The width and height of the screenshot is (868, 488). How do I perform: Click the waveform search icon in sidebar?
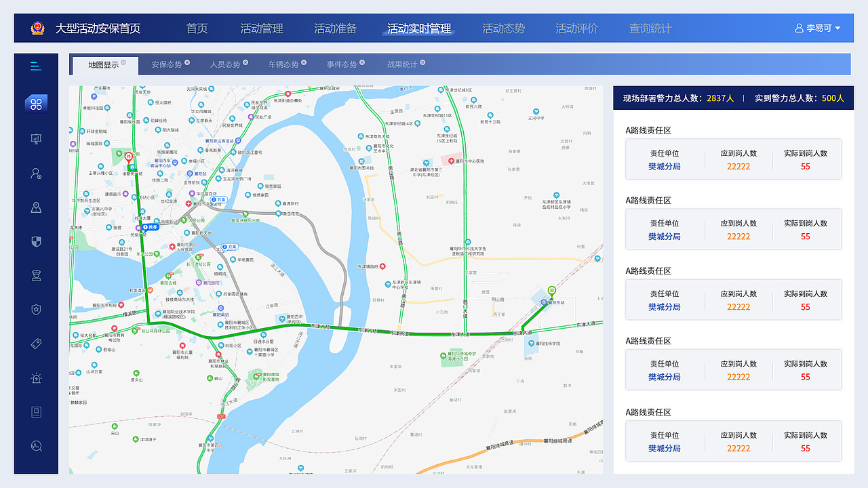point(35,445)
